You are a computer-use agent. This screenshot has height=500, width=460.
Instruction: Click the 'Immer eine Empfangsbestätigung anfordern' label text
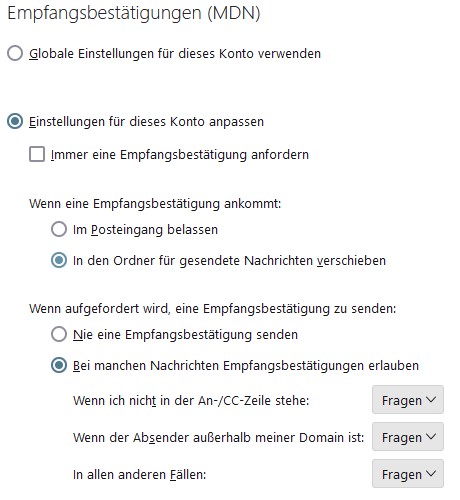[180, 155]
